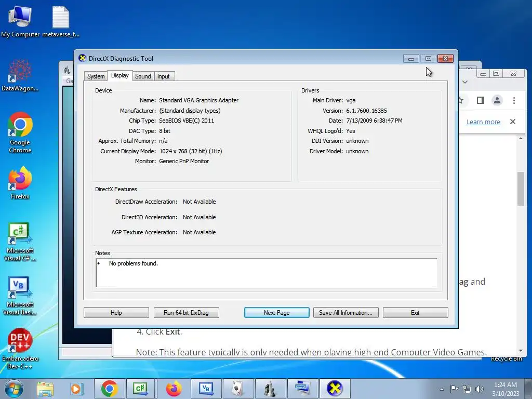Click driver version '6.1.7600.16385'

pyautogui.click(x=366, y=111)
